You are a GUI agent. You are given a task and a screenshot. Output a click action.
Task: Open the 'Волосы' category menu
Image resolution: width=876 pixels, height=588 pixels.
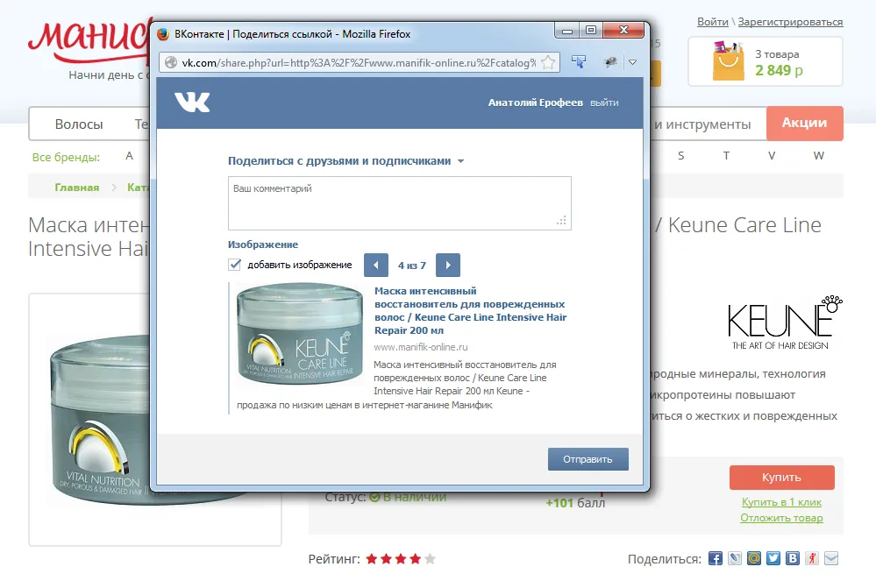coord(79,124)
